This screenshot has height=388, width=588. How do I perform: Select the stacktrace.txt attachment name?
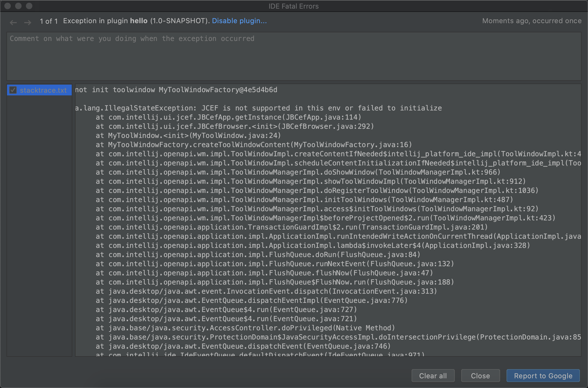43,90
